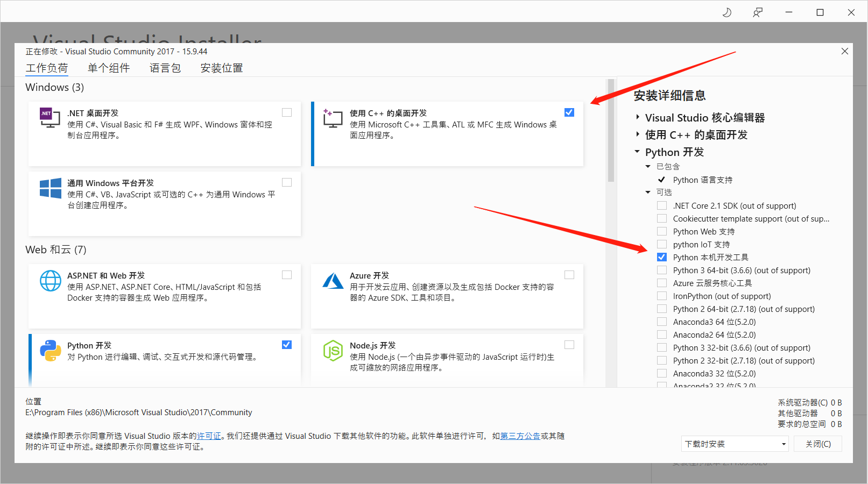
Task: Tick the ASP.NET 和 Web 开发 checkbox
Action: [x=287, y=275]
